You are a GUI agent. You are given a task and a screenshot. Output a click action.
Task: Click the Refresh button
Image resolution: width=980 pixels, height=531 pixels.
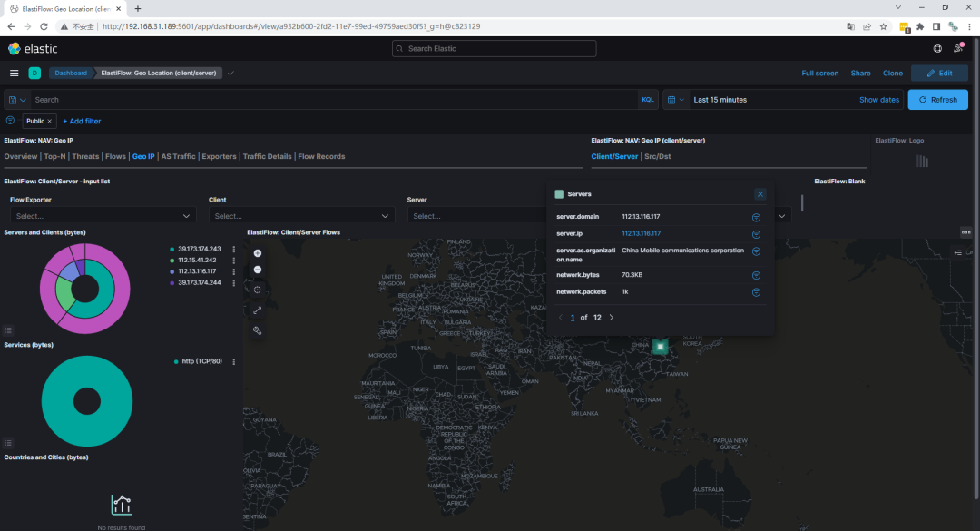(937, 100)
